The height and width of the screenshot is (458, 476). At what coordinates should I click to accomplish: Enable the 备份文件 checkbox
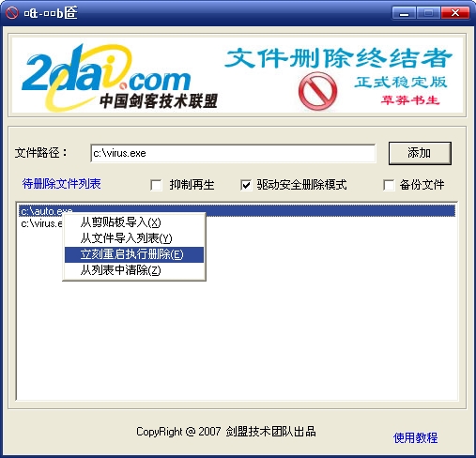(389, 185)
